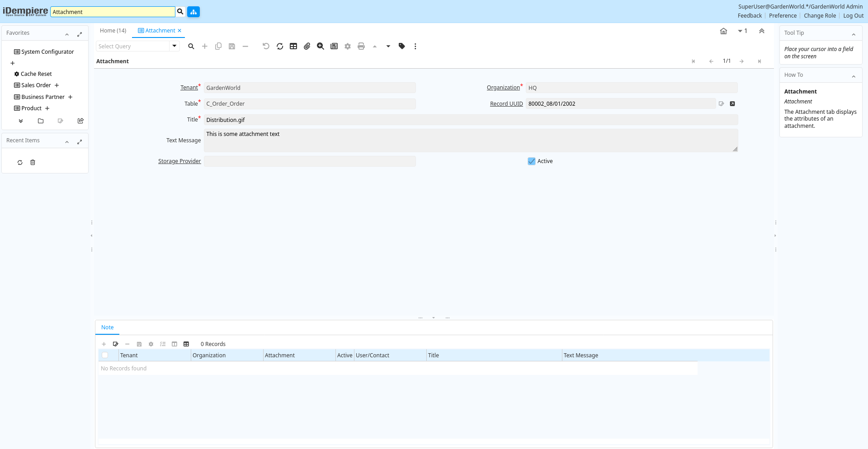Toggle the Note tab grid view icon

point(186,344)
